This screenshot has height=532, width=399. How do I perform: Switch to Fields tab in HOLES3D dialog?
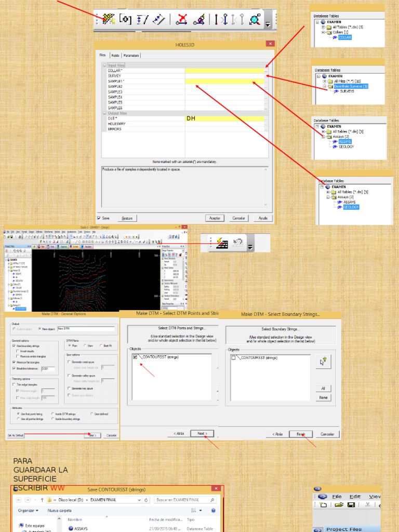tap(115, 55)
